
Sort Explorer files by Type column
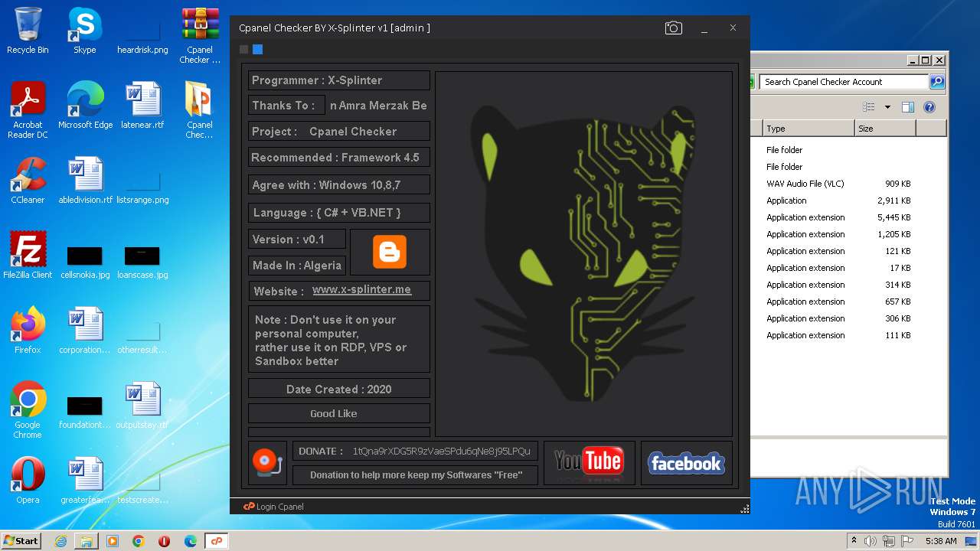pos(808,129)
